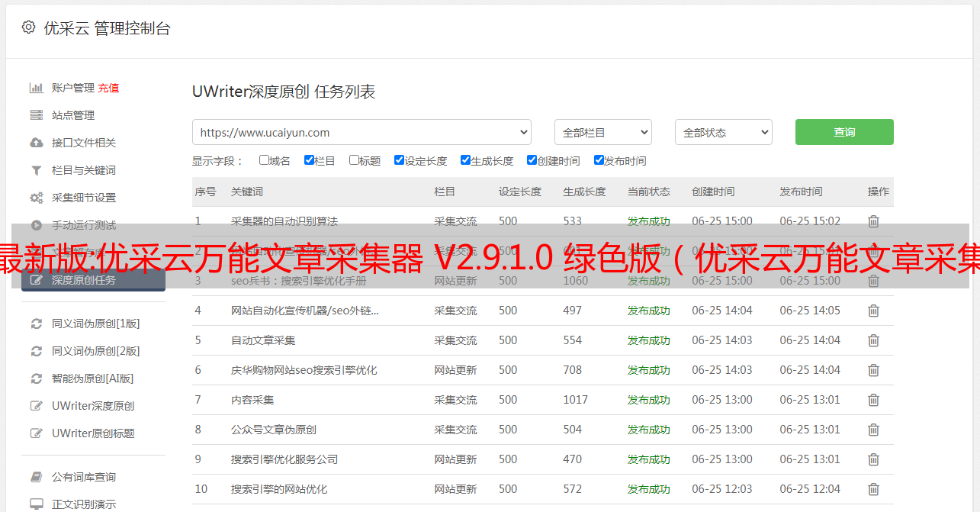
Task: Click keyword 自动文章采集
Action: 263,340
